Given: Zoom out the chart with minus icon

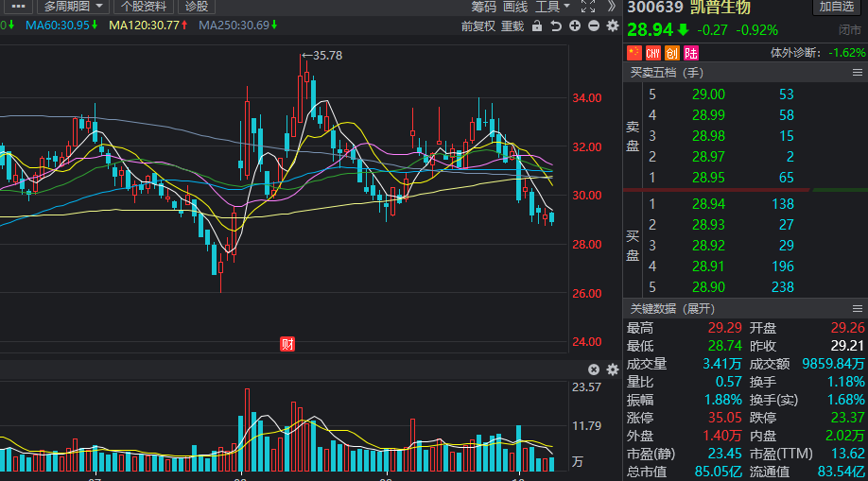Looking at the screenshot, I should coord(594,26).
